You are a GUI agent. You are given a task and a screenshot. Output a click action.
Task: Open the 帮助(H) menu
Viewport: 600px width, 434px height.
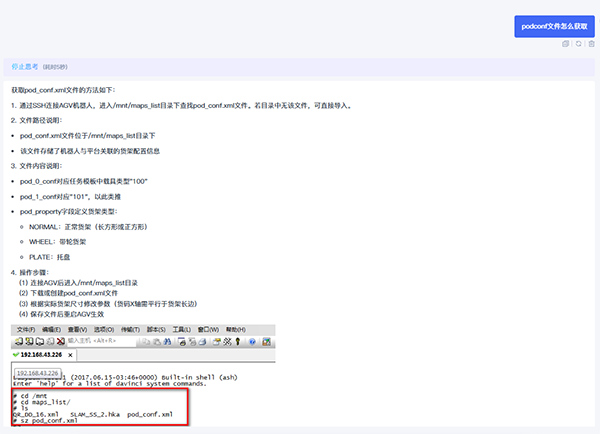(x=234, y=329)
